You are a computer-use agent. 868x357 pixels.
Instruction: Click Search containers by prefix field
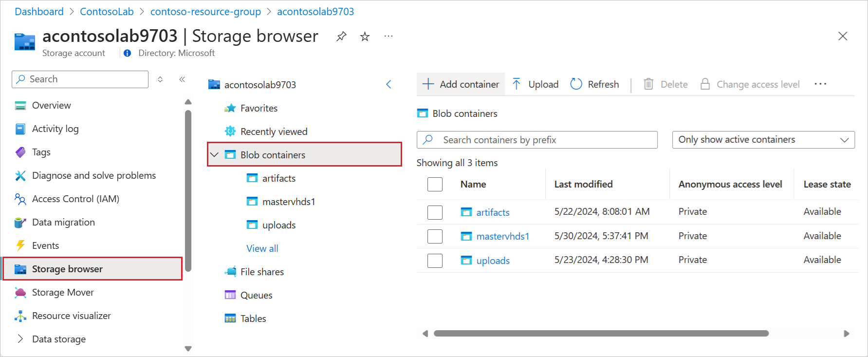coord(537,140)
